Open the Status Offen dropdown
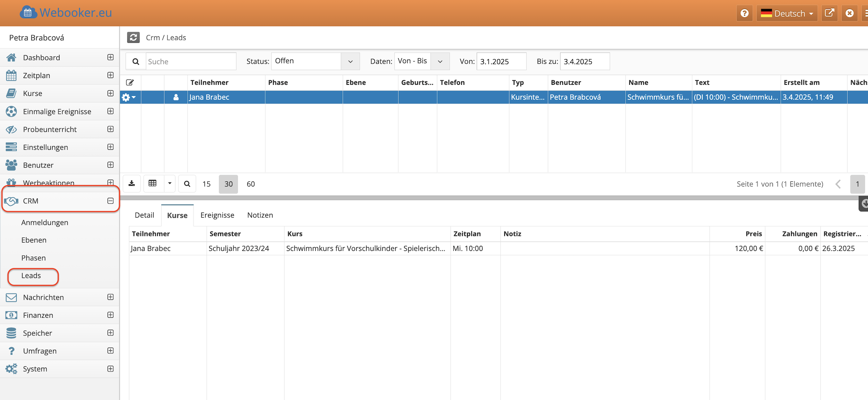The width and height of the screenshot is (868, 400). (x=350, y=61)
